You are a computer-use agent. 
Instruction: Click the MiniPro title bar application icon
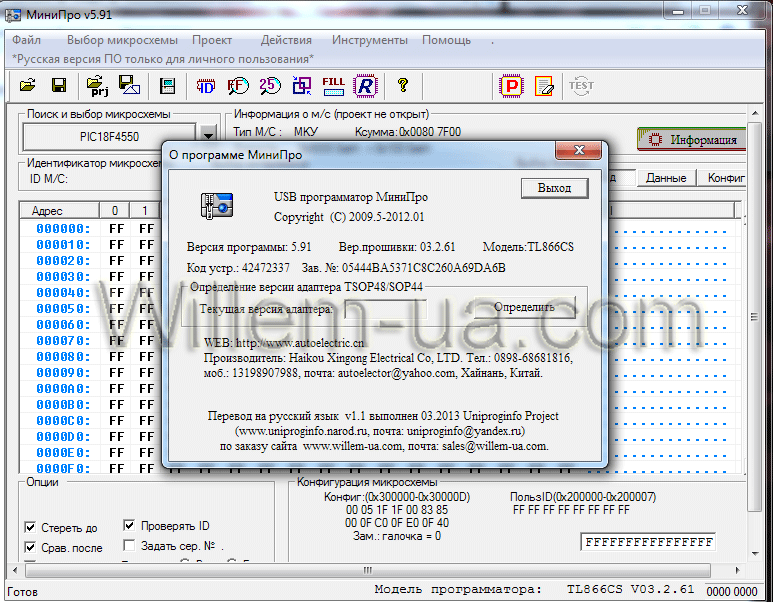tap(12, 14)
